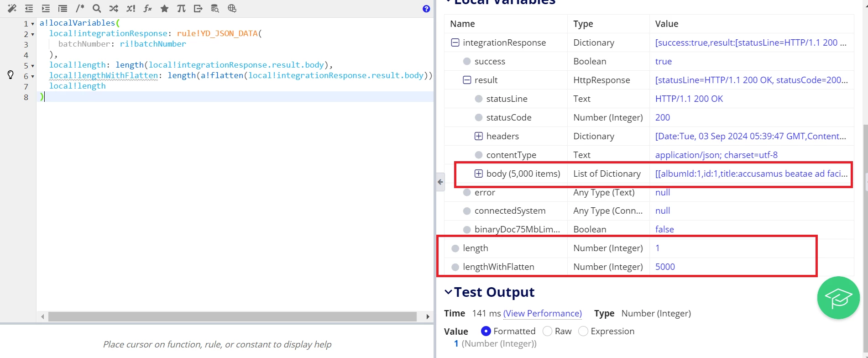Click the lengthWithFlatten value 5000
This screenshot has height=358, width=868.
pyautogui.click(x=665, y=267)
